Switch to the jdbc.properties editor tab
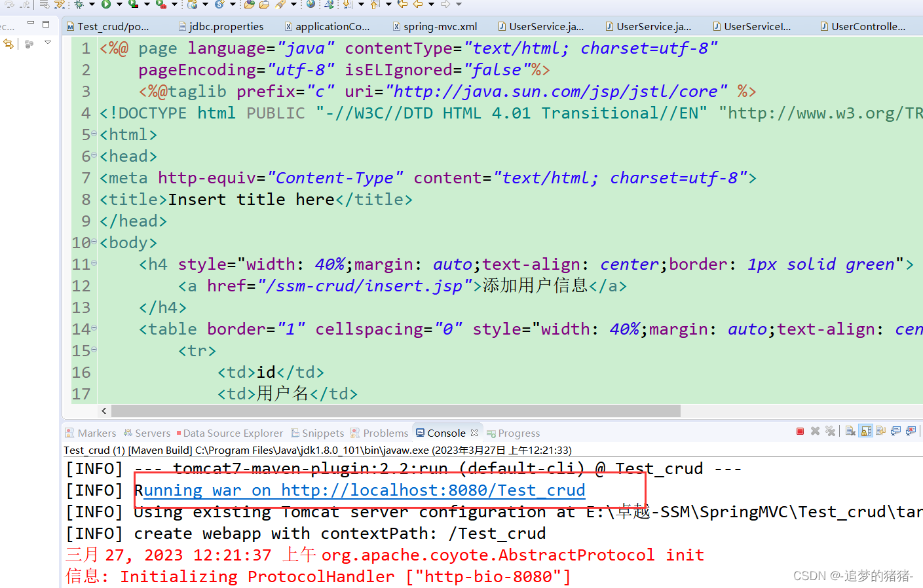 (x=221, y=26)
